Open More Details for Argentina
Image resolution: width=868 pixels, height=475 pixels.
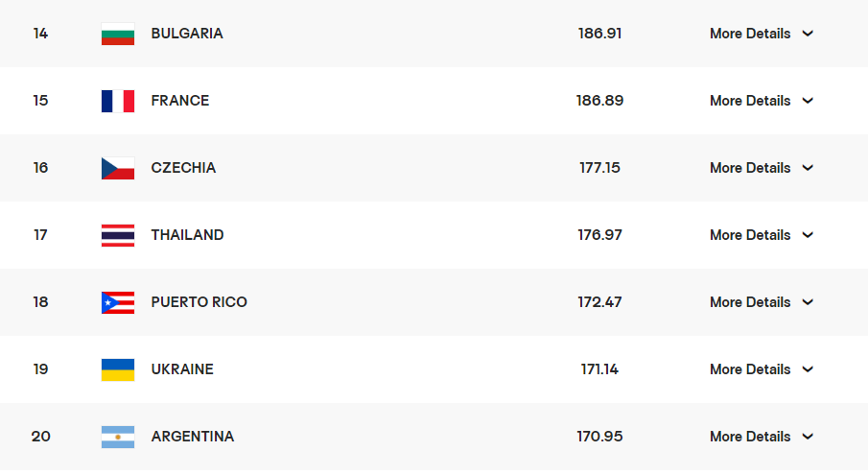pyautogui.click(x=762, y=437)
